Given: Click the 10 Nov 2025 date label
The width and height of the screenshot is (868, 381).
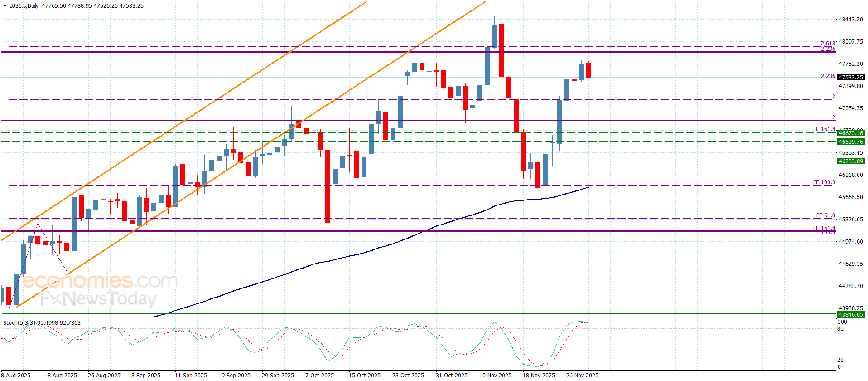Looking at the screenshot, I should pos(495,375).
